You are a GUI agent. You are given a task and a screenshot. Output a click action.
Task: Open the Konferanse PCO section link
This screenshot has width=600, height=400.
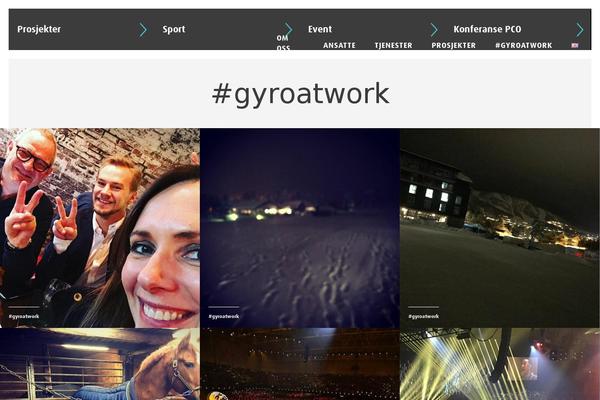(487, 29)
